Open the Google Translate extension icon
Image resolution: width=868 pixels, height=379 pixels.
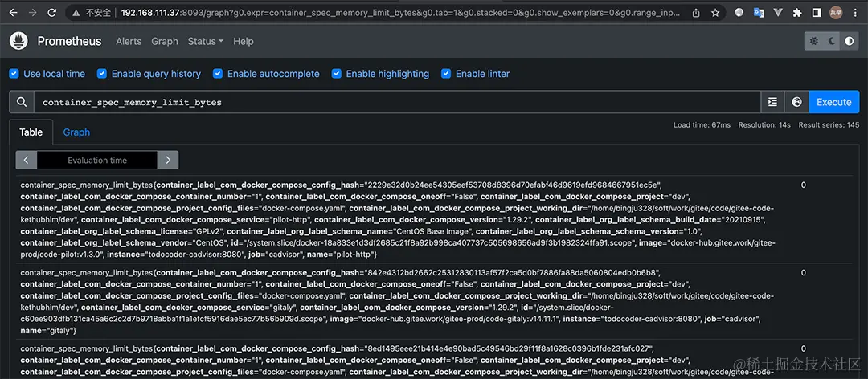[x=759, y=12]
